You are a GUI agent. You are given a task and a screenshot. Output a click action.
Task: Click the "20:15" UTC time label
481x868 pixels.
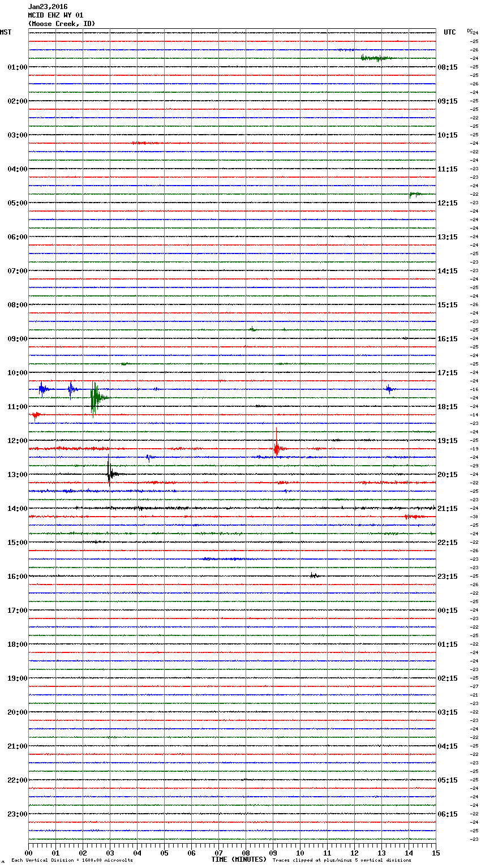(x=448, y=475)
